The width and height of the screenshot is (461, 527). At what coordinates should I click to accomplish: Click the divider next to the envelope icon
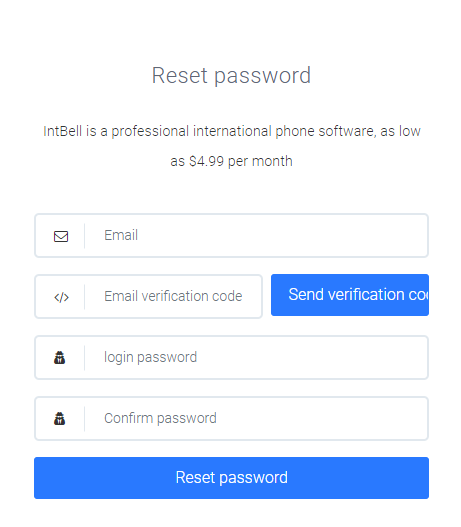click(x=84, y=236)
